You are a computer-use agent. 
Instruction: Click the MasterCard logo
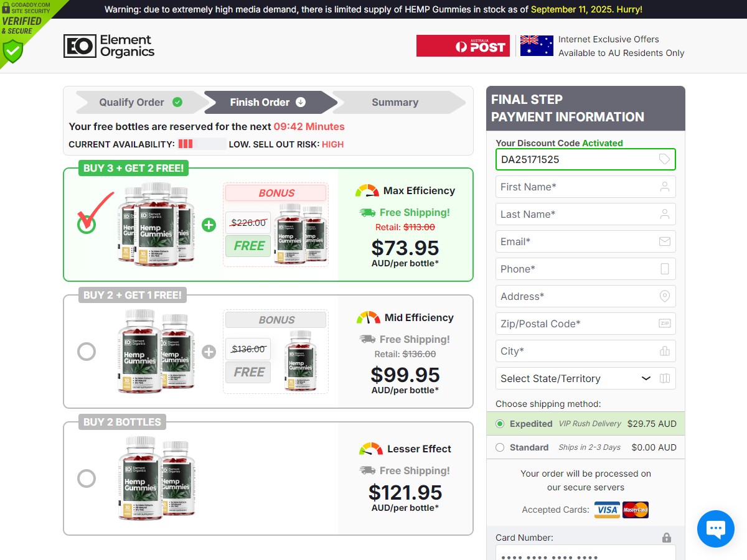point(636,510)
